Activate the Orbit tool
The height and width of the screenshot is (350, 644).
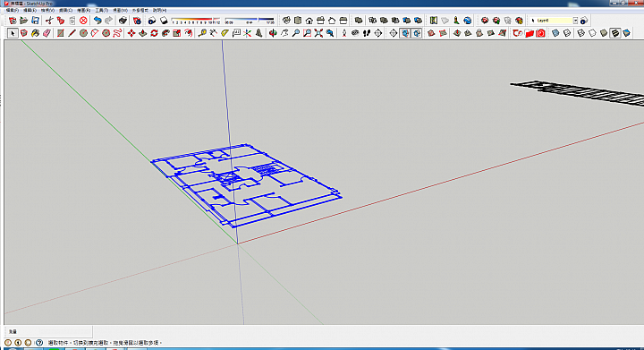pos(273,33)
